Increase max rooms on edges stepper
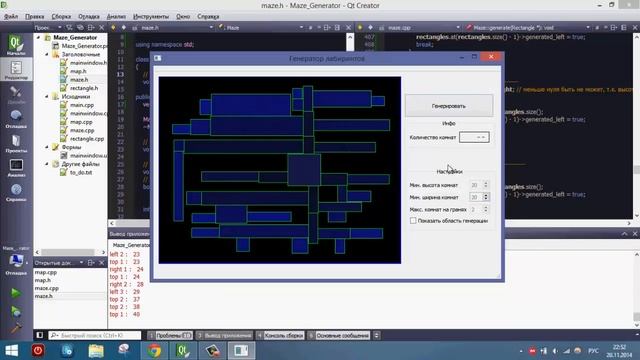The image size is (640, 360). pos(486,207)
